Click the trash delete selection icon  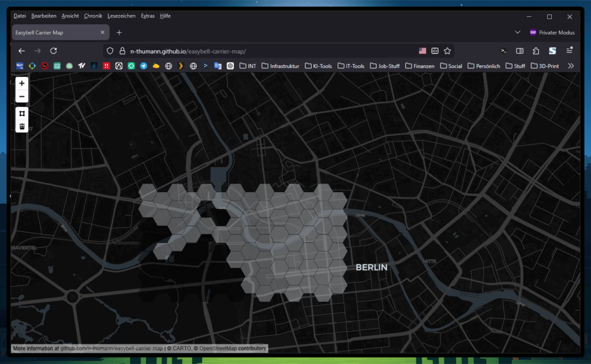tap(22, 126)
